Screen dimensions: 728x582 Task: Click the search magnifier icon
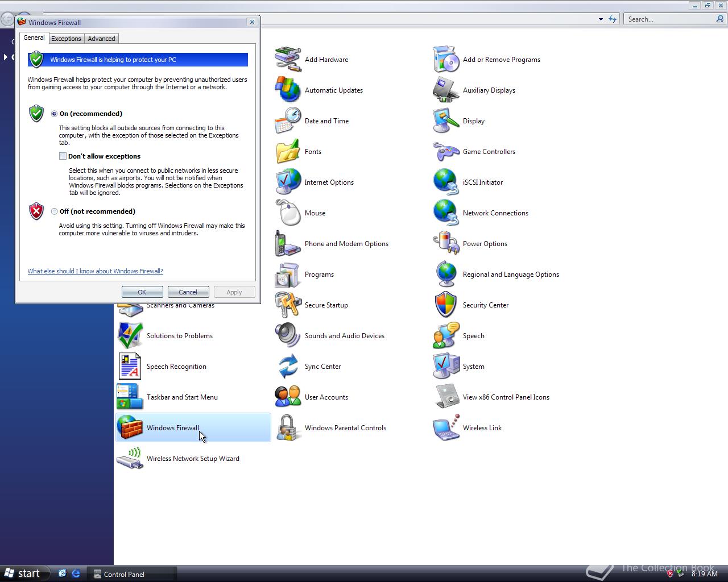pyautogui.click(x=721, y=19)
